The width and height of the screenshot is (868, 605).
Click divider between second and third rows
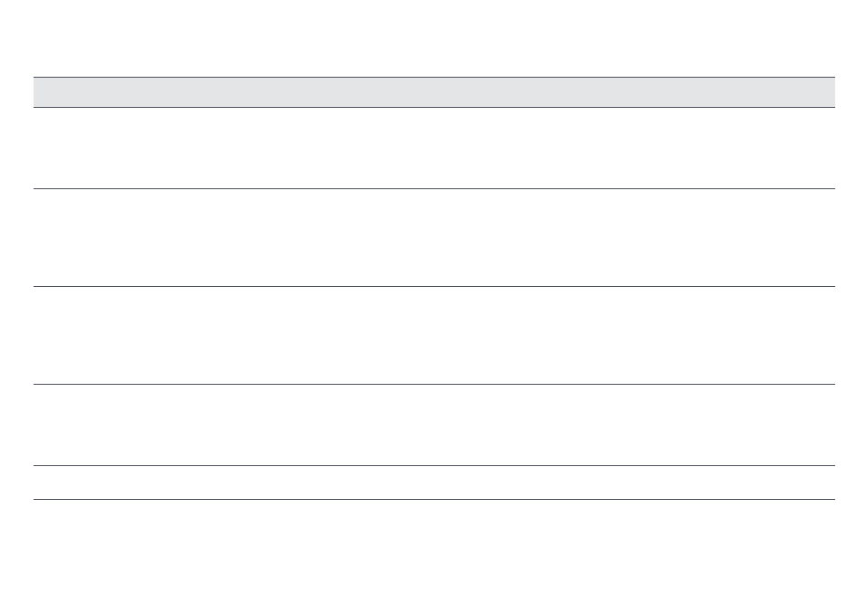[434, 286]
